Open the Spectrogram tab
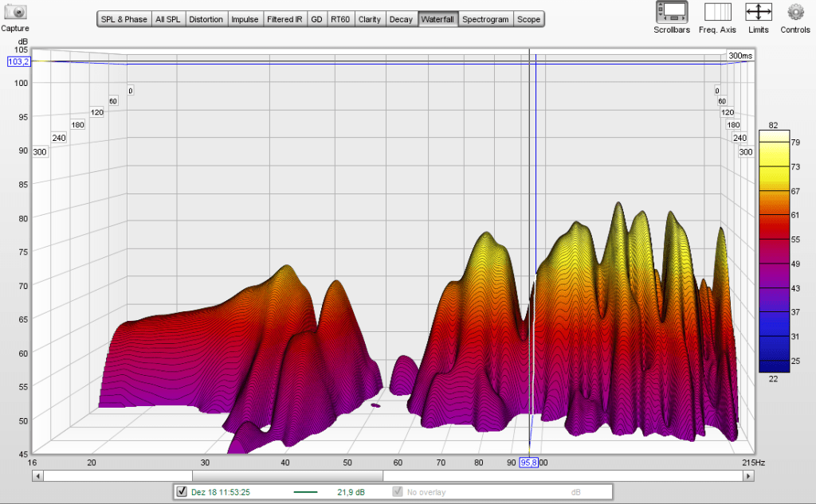Screen dimensions: 816x504 (x=485, y=19)
